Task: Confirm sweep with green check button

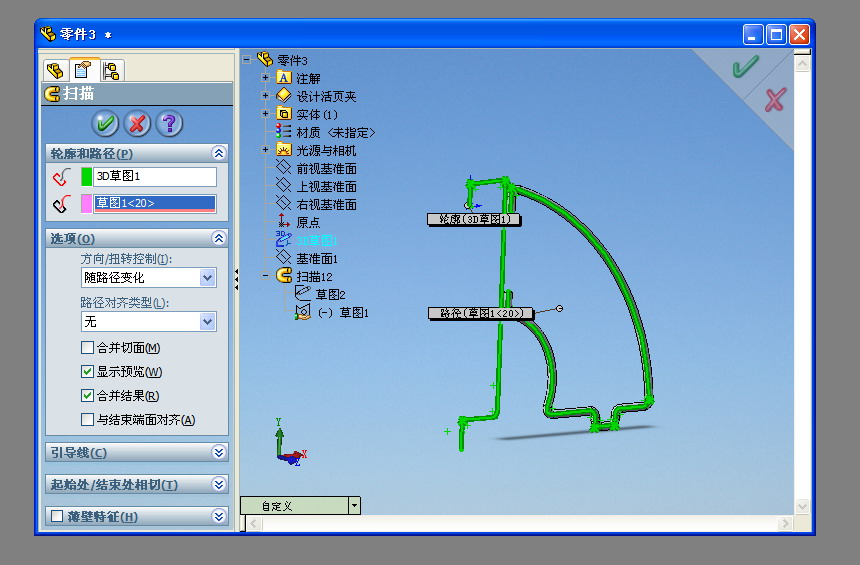Action: click(x=105, y=123)
